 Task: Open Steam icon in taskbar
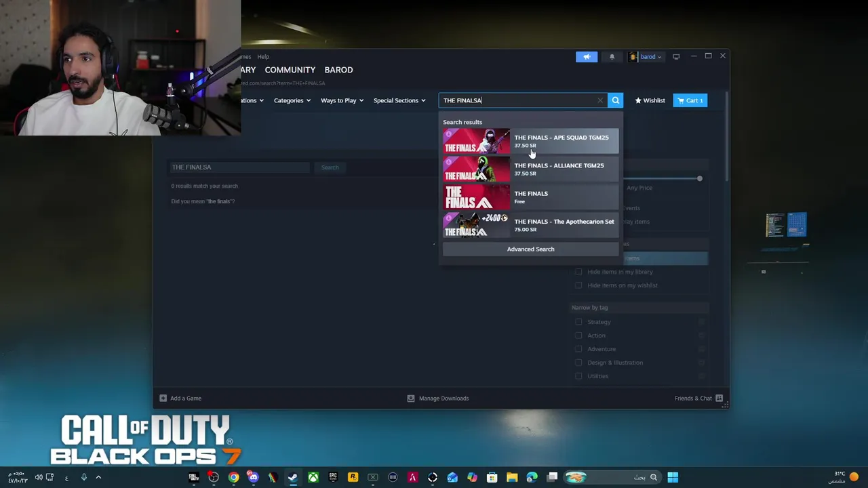293,477
